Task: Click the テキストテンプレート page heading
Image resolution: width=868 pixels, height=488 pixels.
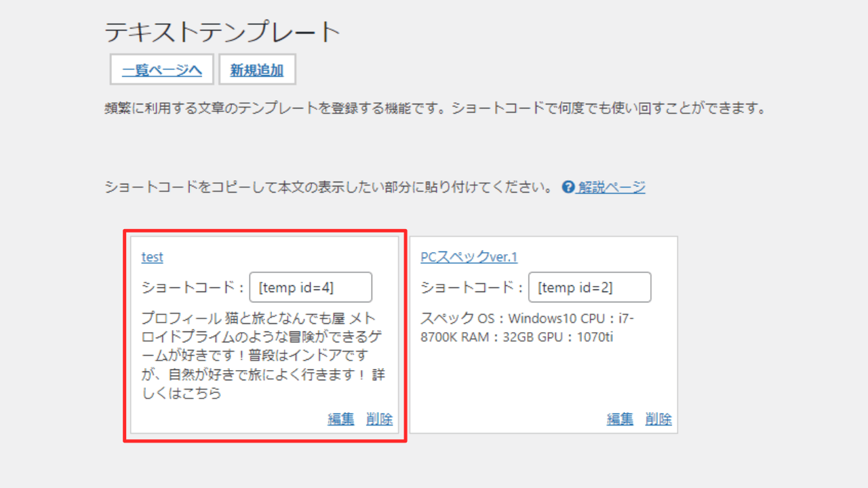Action: click(222, 32)
